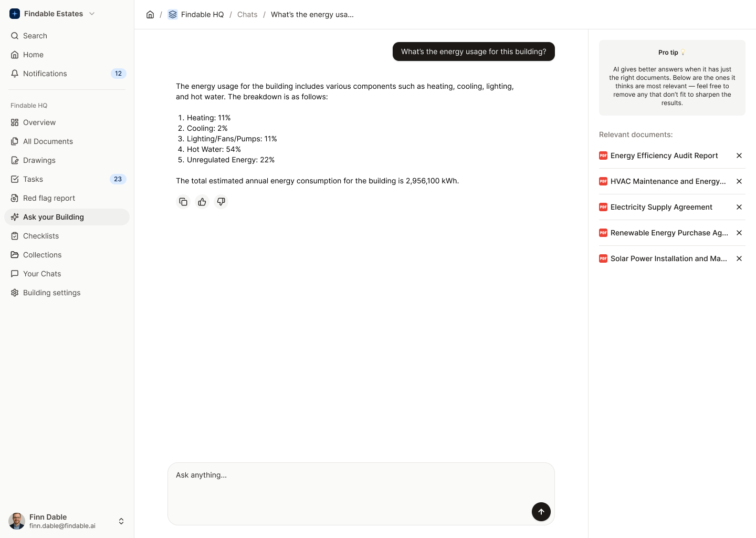Viewport: 756px width, 538px height.
Task: Click the Tasks checkmark icon
Action: point(15,179)
